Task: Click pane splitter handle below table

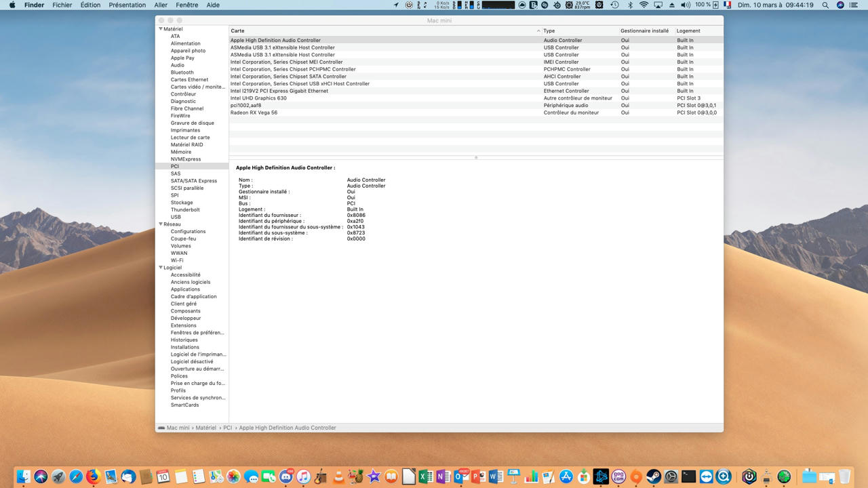Action: [476, 157]
